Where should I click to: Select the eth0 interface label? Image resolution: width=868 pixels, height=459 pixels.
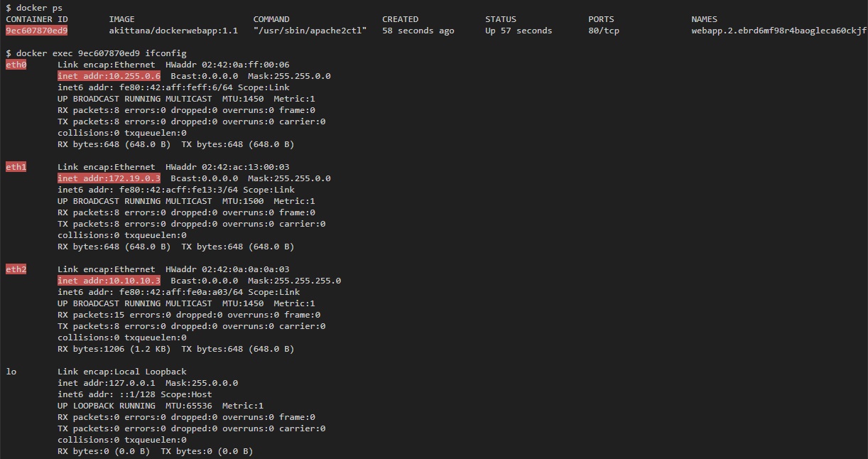(x=16, y=65)
